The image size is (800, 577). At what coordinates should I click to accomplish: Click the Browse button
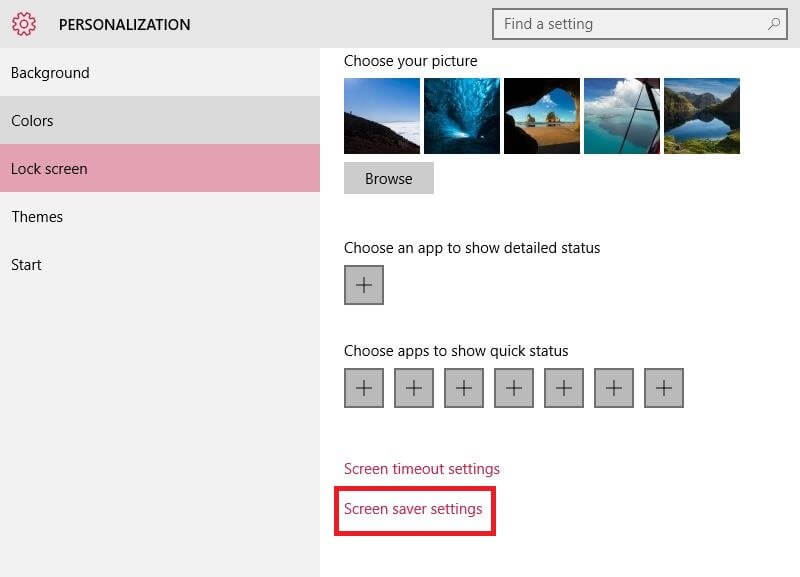[x=389, y=178]
